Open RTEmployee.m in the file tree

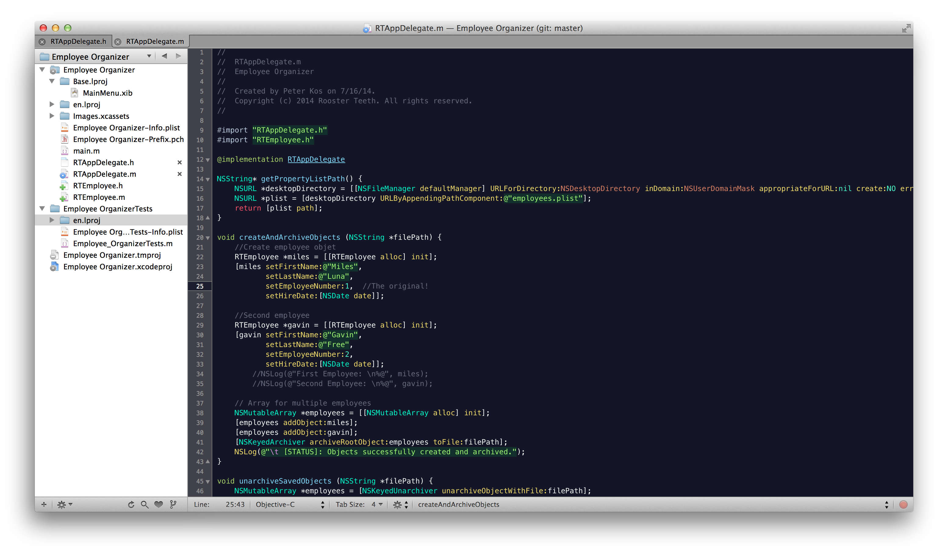[x=99, y=197]
